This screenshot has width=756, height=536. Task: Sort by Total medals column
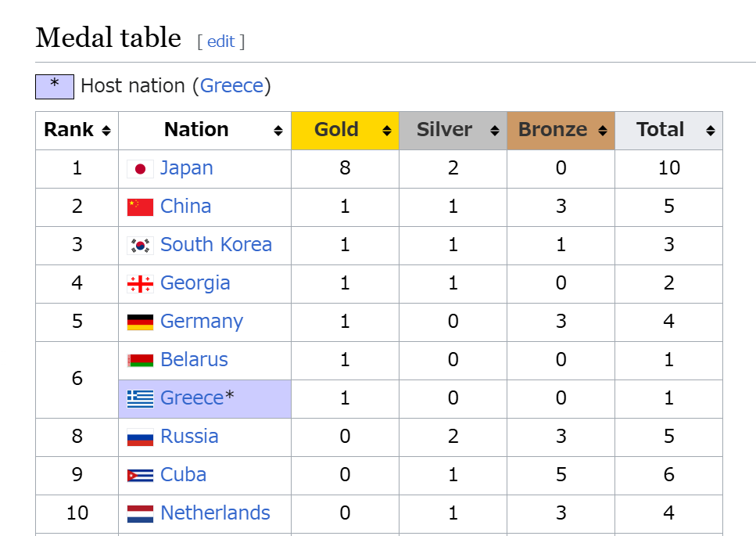(710, 131)
